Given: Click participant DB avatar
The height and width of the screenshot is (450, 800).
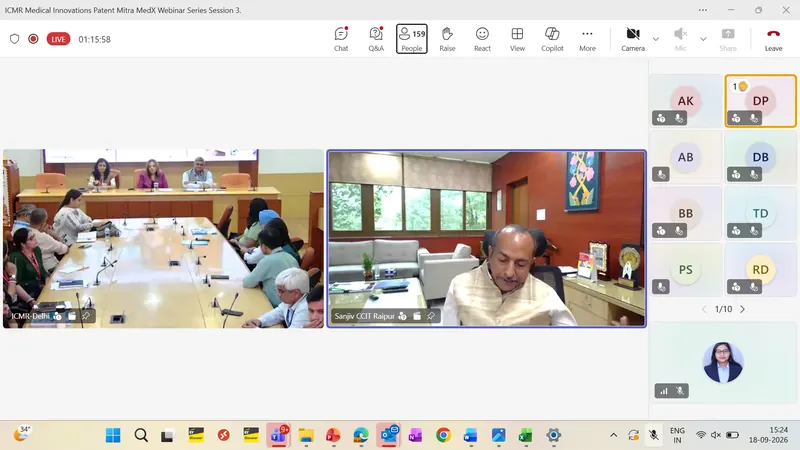Looking at the screenshot, I should tap(760, 157).
